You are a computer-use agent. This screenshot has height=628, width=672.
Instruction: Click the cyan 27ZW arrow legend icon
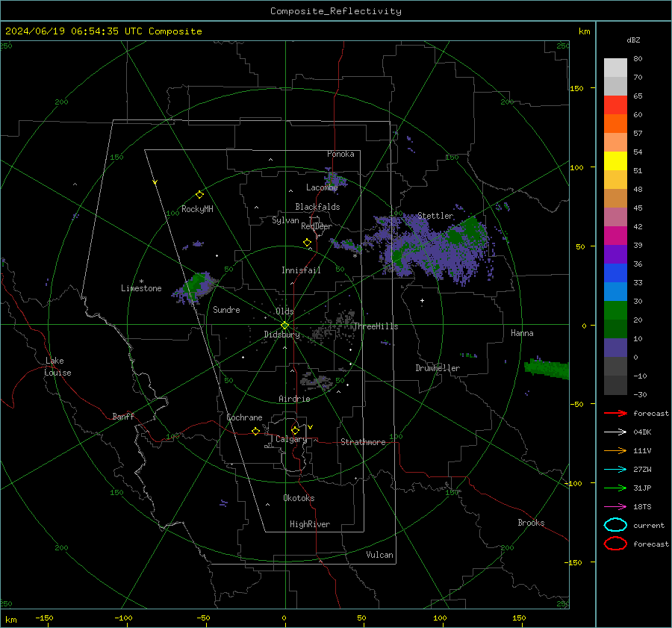pyautogui.click(x=615, y=469)
